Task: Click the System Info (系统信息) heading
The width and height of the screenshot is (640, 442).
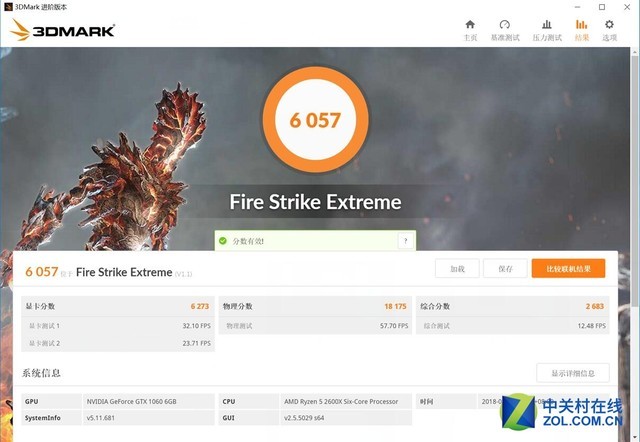Action: coord(41,373)
